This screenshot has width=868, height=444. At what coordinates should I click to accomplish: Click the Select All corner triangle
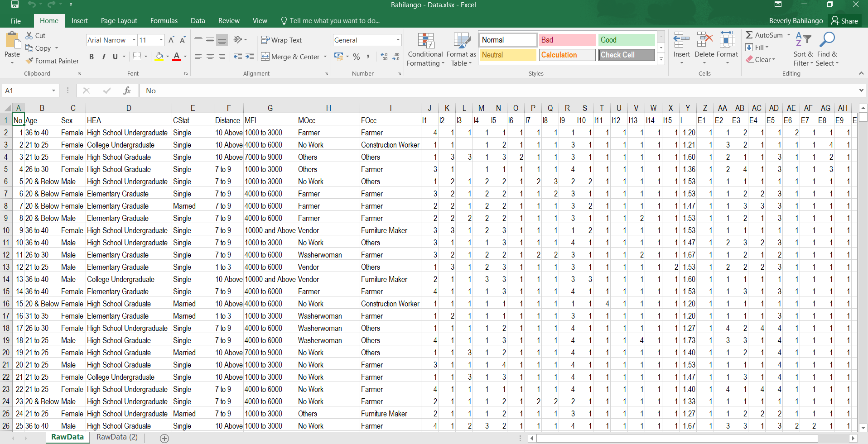point(7,108)
